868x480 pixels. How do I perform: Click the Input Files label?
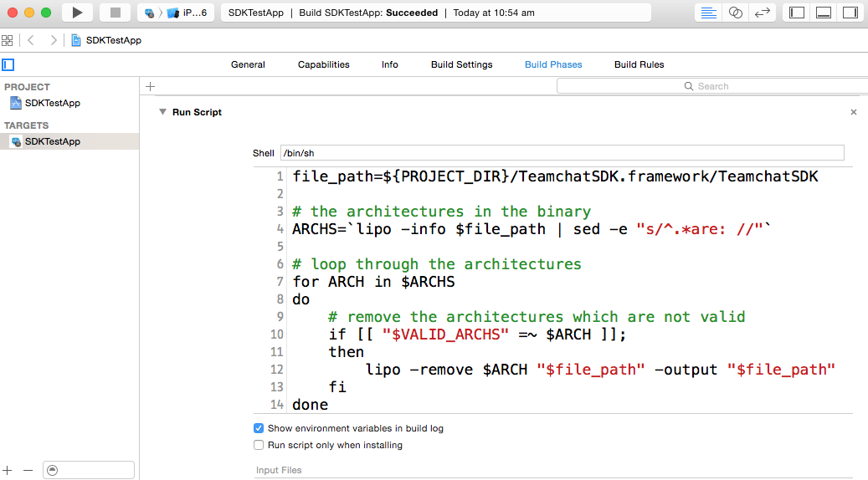click(x=279, y=470)
